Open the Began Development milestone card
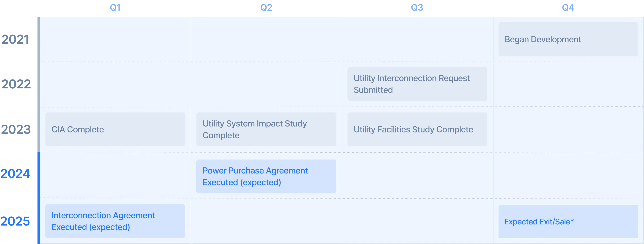 [x=568, y=39]
